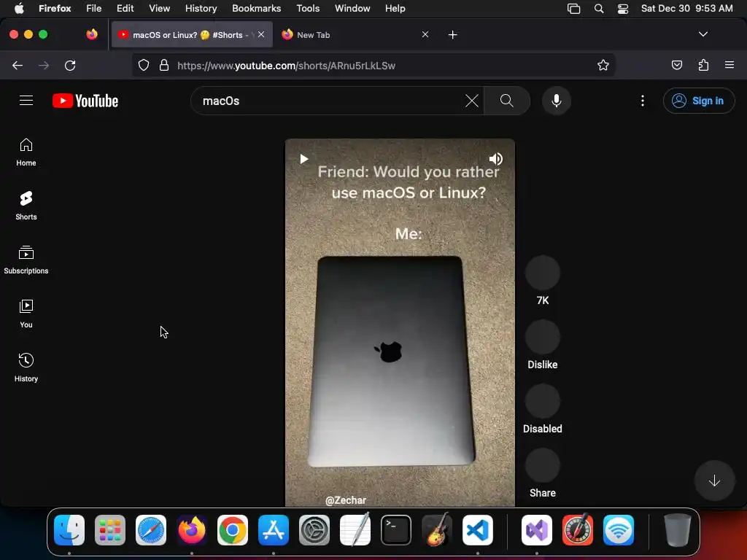Open Trash in the Dock
This screenshot has width=747, height=560.
tap(678, 530)
